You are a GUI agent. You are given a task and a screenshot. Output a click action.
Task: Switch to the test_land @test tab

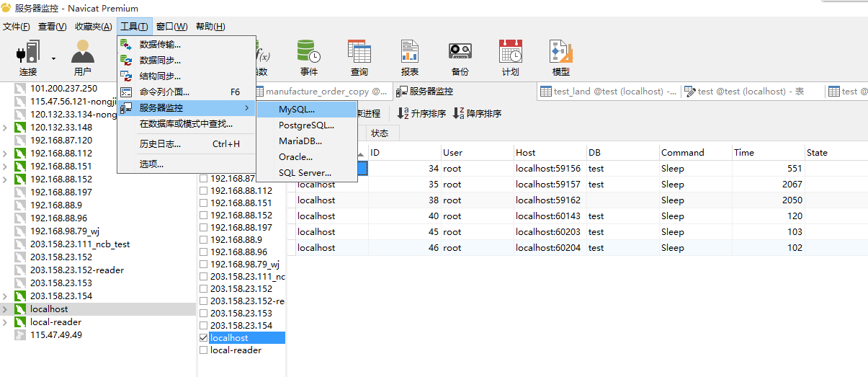(608, 92)
